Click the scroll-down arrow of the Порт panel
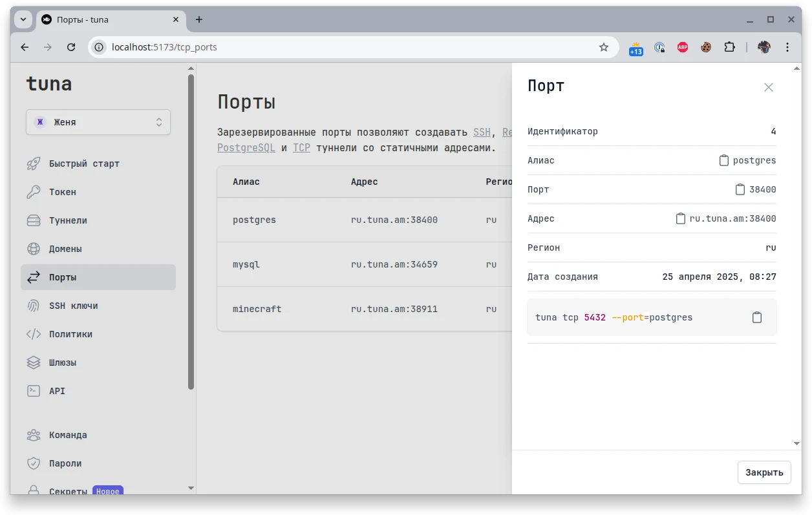This screenshot has width=812, height=515. [x=796, y=444]
